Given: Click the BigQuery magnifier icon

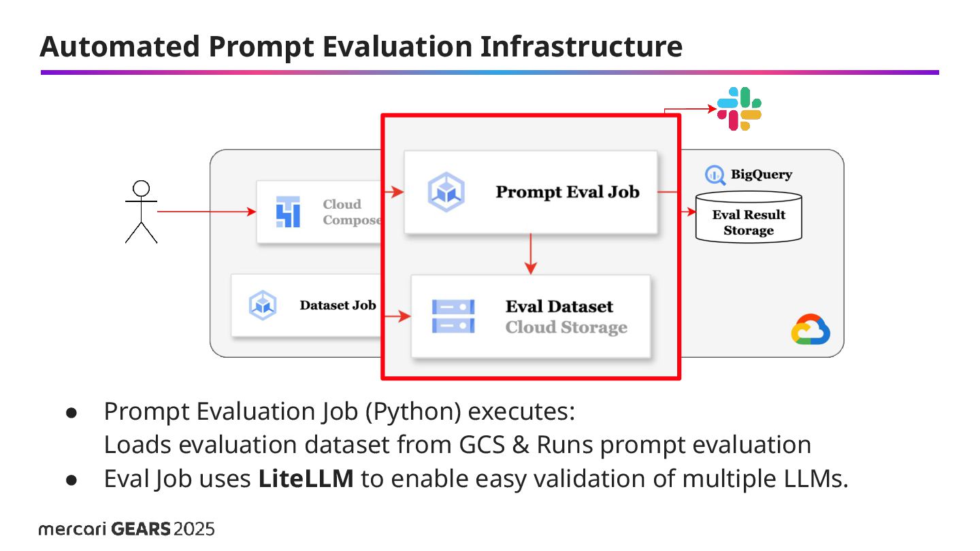Looking at the screenshot, I should pyautogui.click(x=715, y=175).
